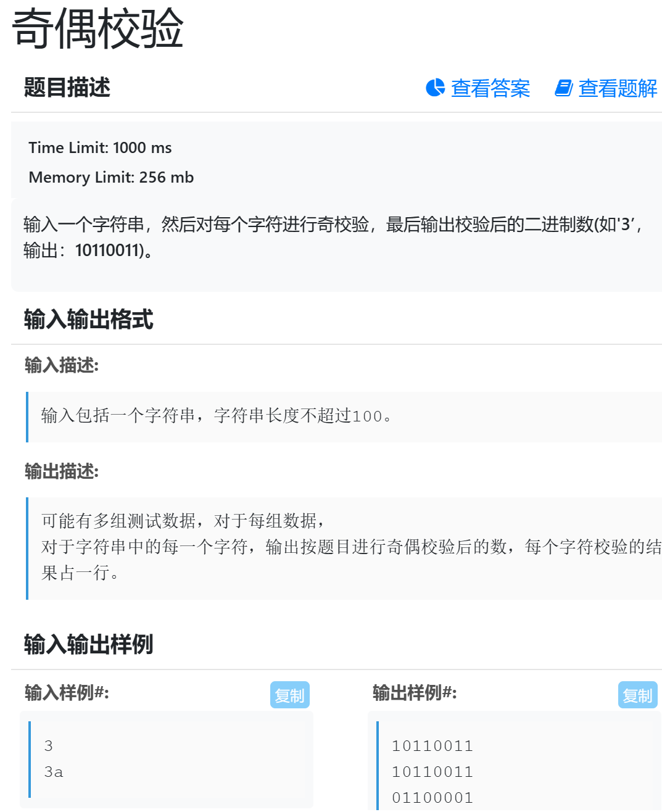This screenshot has width=662, height=812.
Task: Click the 输入输出样例 section heading
Action: [x=88, y=644]
